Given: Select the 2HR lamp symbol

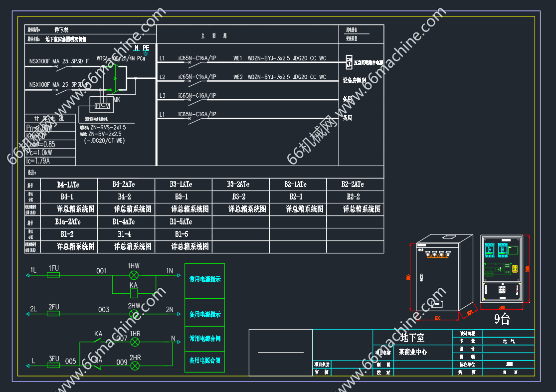Looking at the screenshot, I should [135, 366].
